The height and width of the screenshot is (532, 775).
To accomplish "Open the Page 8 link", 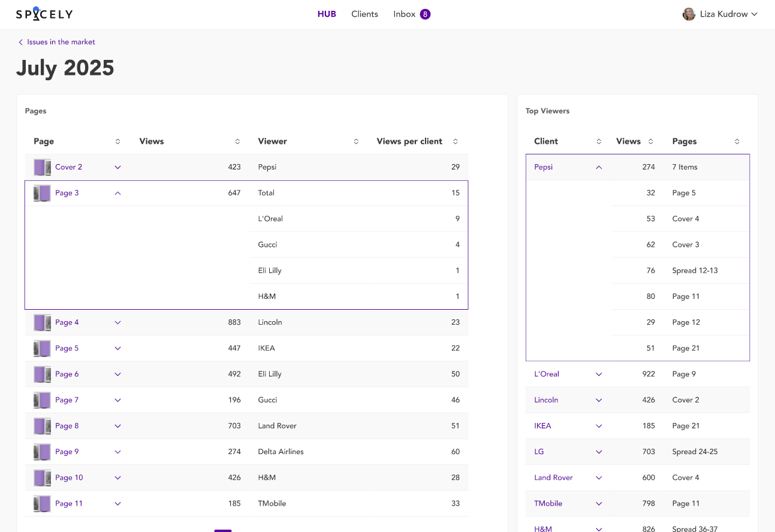I will (67, 426).
